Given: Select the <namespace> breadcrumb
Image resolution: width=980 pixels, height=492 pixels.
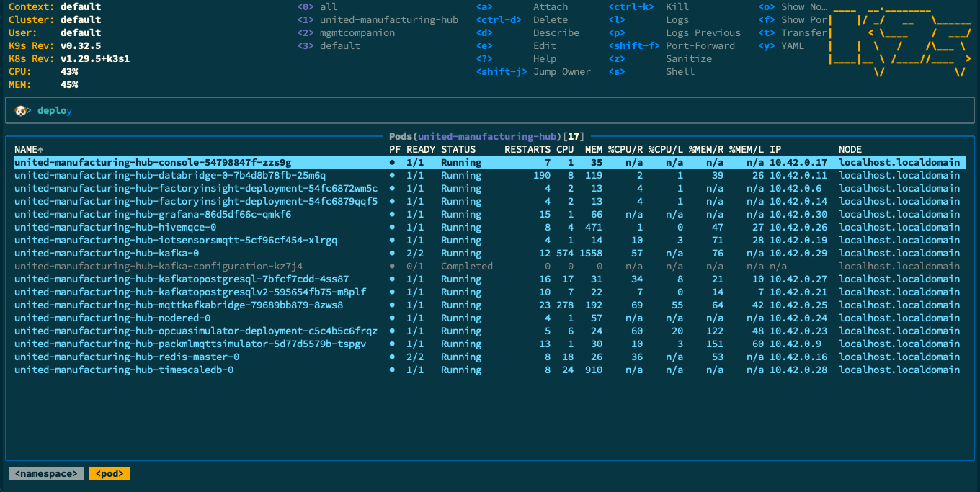Looking at the screenshot, I should (46, 473).
